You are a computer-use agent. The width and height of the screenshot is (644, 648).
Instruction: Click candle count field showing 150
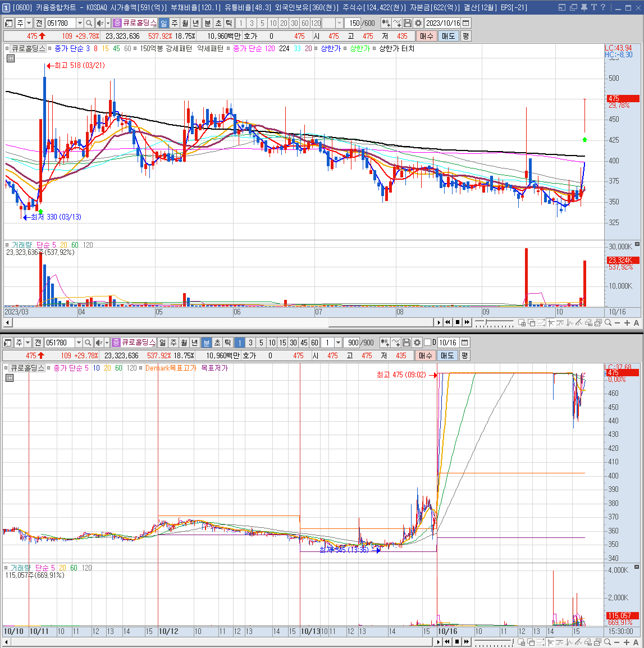353,23
